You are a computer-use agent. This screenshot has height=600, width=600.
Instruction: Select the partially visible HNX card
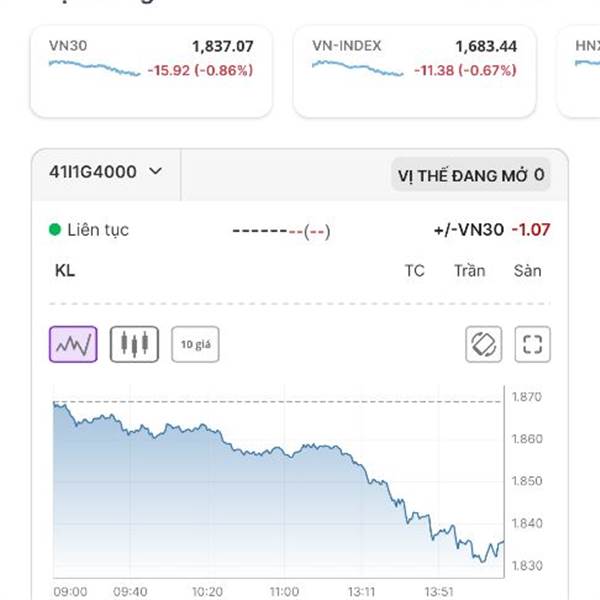(x=579, y=72)
